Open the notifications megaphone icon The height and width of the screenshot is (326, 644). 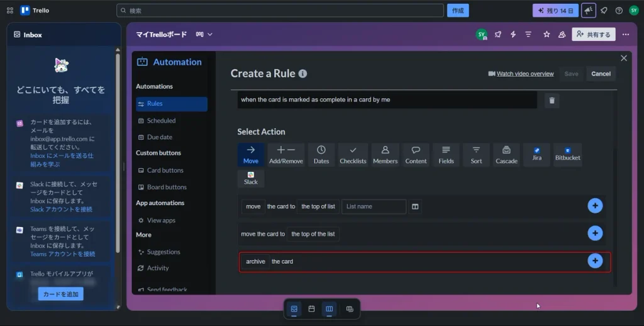pyautogui.click(x=589, y=11)
